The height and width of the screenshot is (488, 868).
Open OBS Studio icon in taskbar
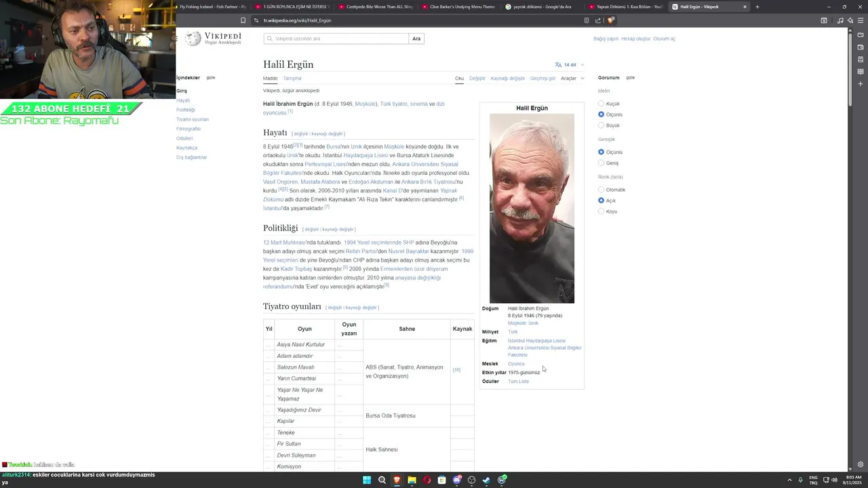click(x=471, y=480)
